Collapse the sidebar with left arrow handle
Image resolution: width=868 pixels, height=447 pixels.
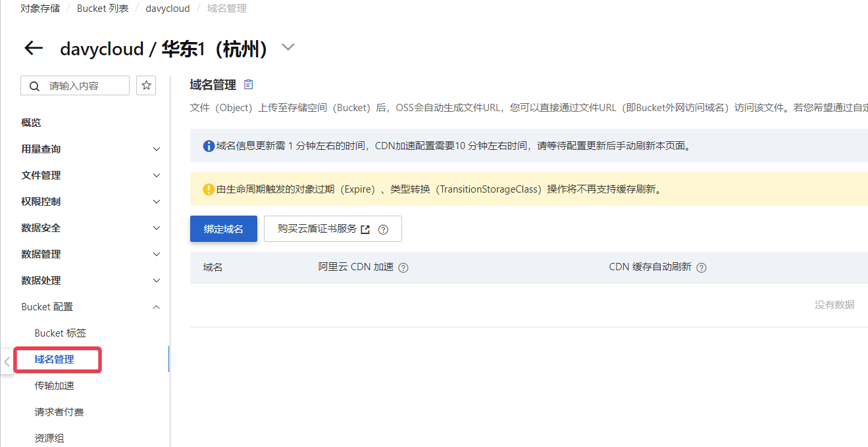point(7,361)
